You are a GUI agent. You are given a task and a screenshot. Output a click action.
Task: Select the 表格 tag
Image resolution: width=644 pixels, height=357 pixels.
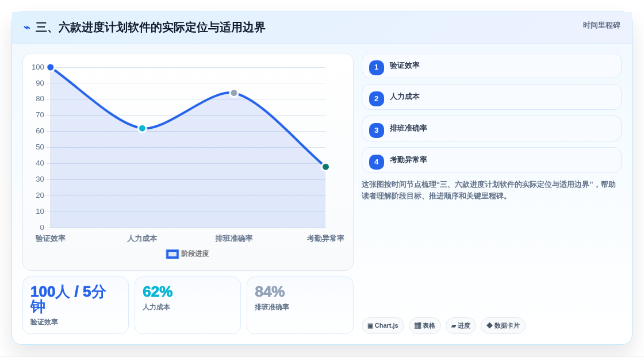click(x=425, y=326)
